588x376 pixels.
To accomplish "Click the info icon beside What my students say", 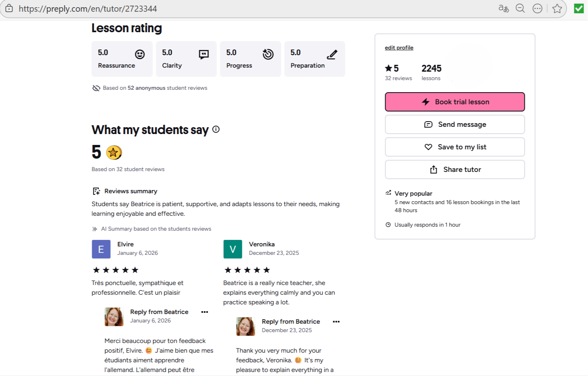I will point(216,129).
